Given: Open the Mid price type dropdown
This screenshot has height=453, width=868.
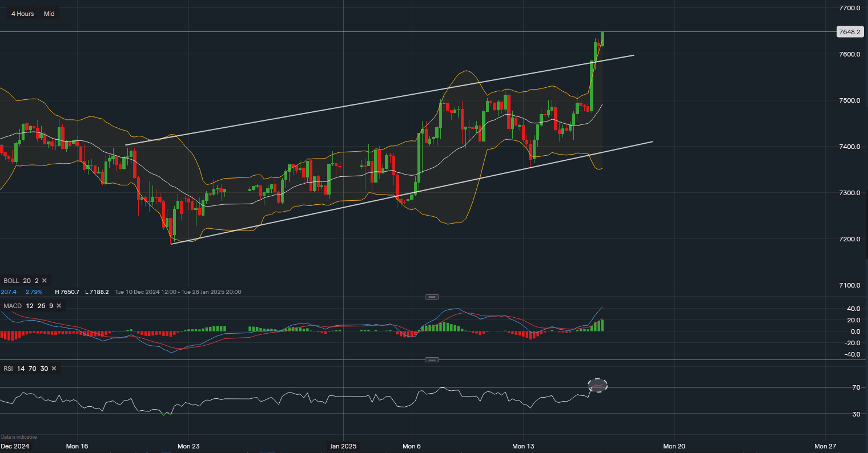Looking at the screenshot, I should pyautogui.click(x=49, y=14).
